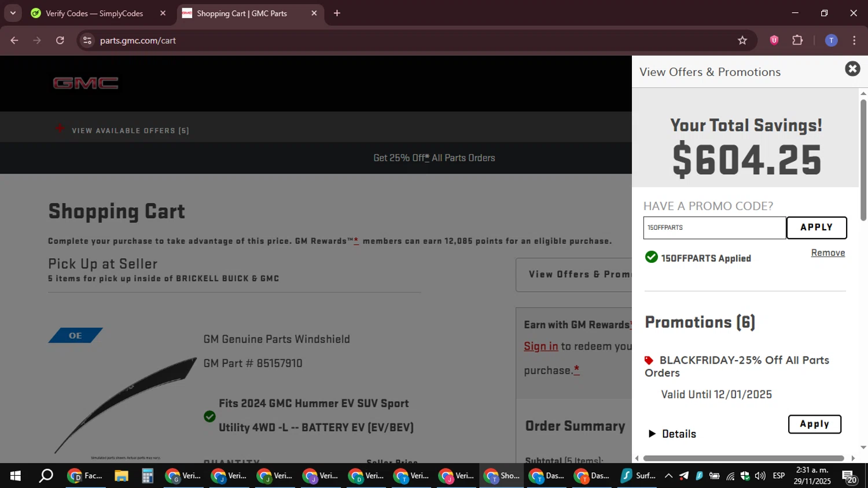Image resolution: width=868 pixels, height=488 pixels.
Task: Click the Valid Until 12/01/2025 text
Action: [x=716, y=394]
